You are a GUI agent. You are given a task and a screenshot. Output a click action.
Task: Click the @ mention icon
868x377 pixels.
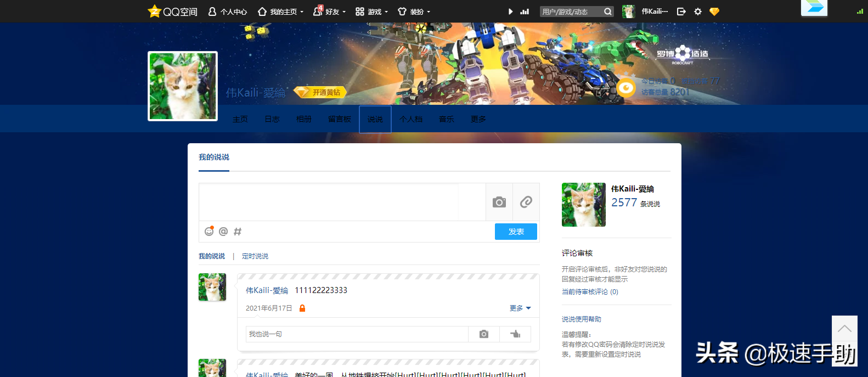coord(223,232)
